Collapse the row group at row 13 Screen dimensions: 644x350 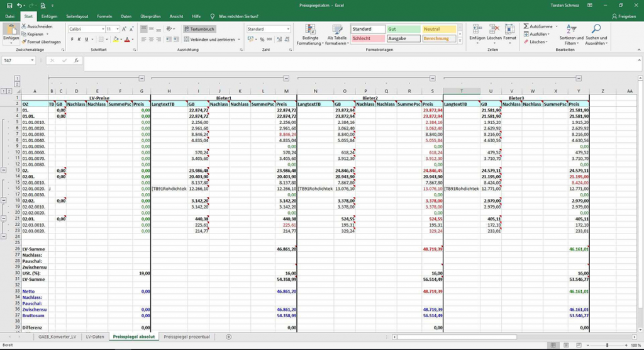pyautogui.click(x=4, y=170)
